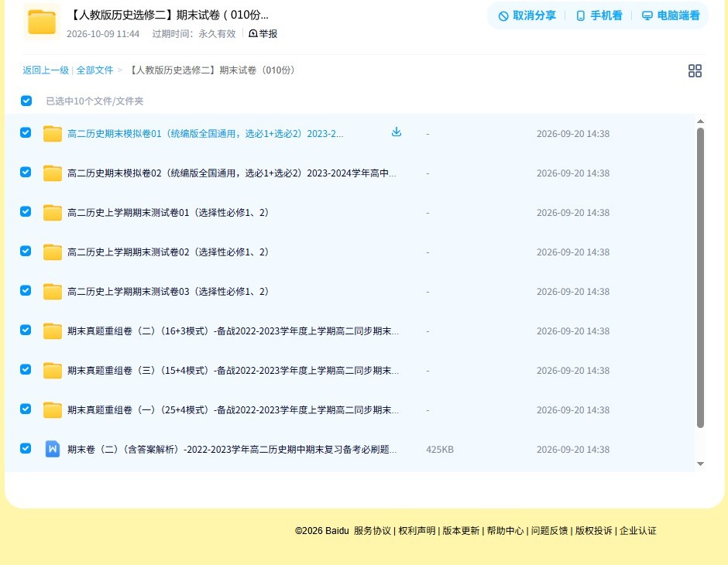Screen dimensions: 728x565
Task: Click Word document icon of 期末卷（二）
Action: tap(53, 449)
